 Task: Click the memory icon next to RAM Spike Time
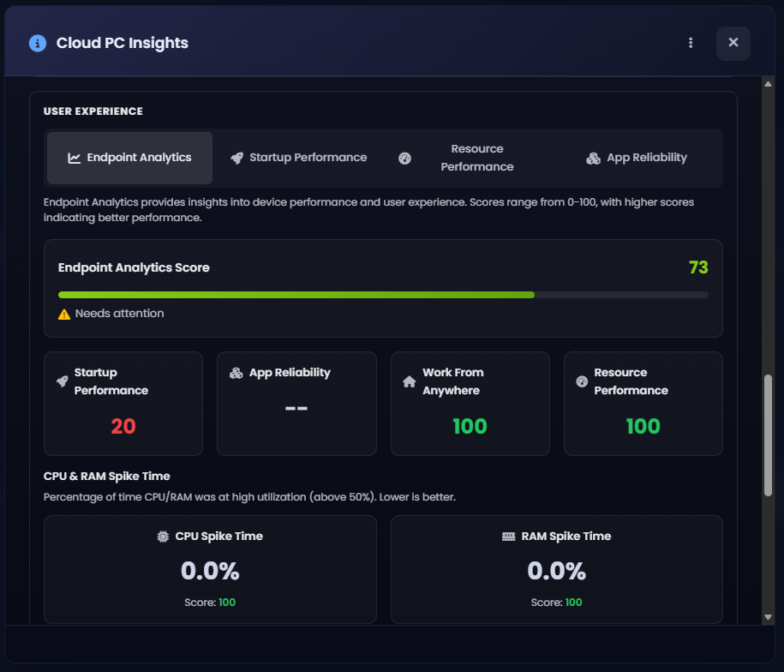click(508, 537)
